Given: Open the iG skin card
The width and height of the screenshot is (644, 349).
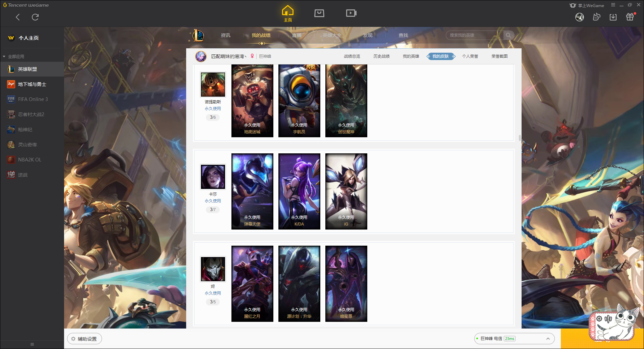Looking at the screenshot, I should click(346, 191).
